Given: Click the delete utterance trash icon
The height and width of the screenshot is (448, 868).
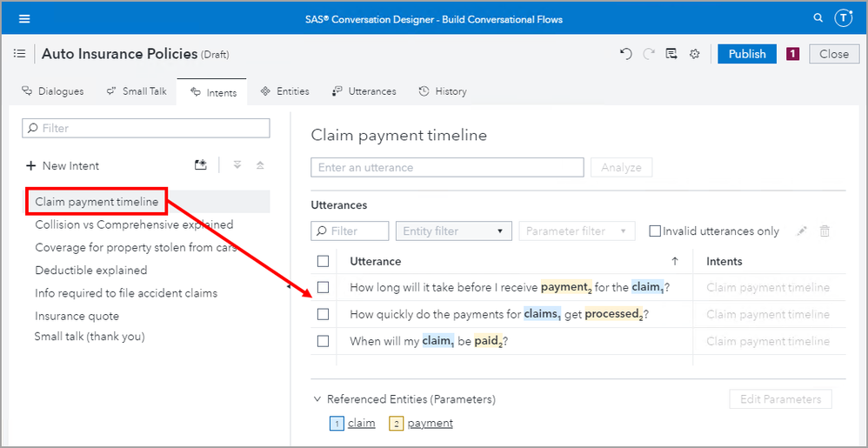Looking at the screenshot, I should pyautogui.click(x=825, y=231).
